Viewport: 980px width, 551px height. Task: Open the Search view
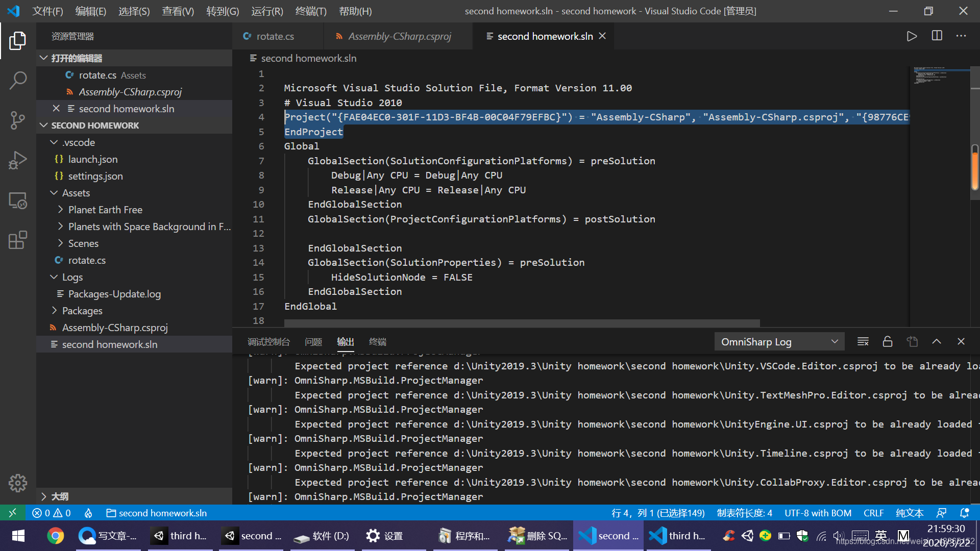coord(18,80)
